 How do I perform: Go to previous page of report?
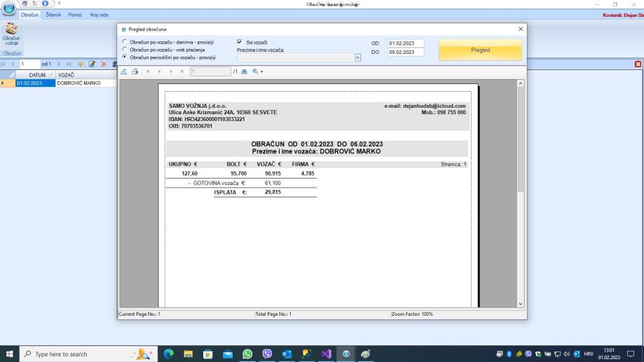159,71
